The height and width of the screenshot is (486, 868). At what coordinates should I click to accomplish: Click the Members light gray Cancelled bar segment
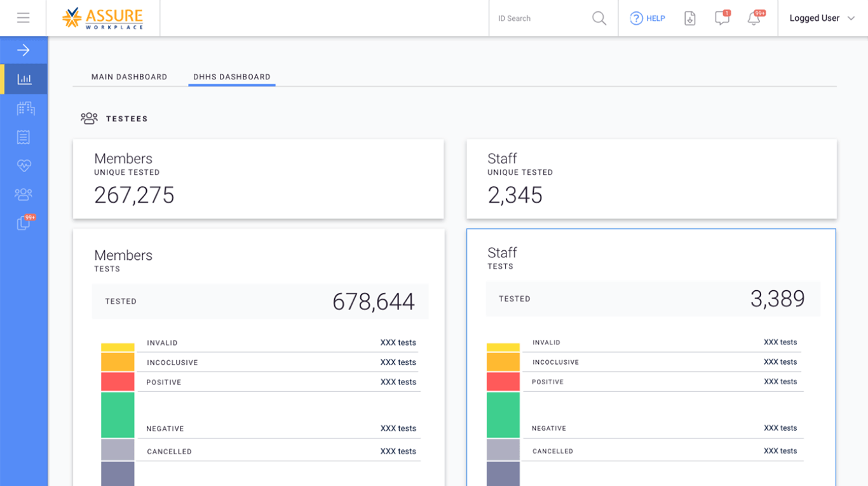pos(118,450)
